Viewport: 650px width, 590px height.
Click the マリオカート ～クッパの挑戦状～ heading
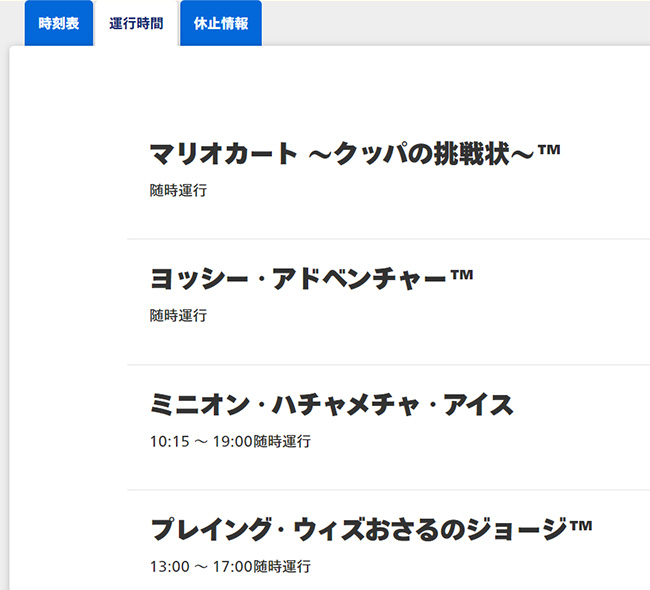pos(355,153)
